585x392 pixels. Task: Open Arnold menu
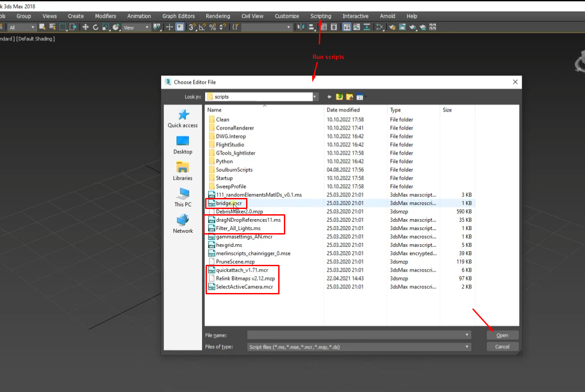pos(388,16)
